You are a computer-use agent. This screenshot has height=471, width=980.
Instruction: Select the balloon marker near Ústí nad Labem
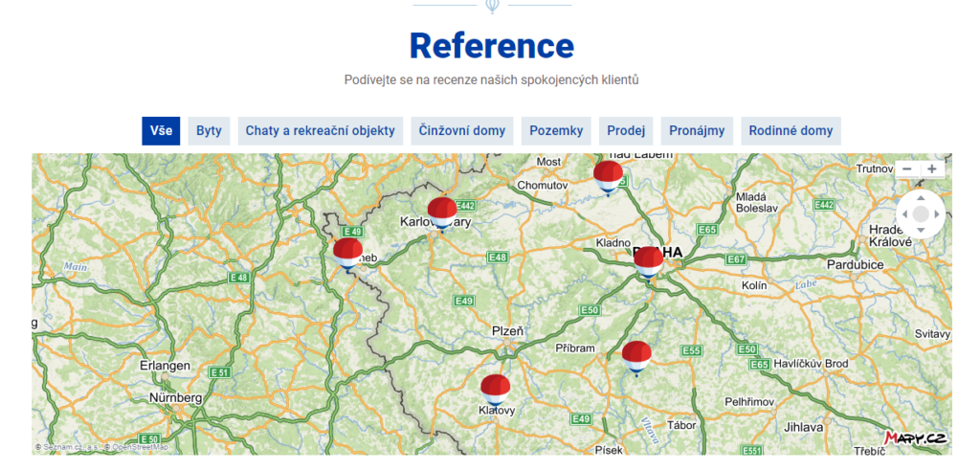tap(608, 175)
